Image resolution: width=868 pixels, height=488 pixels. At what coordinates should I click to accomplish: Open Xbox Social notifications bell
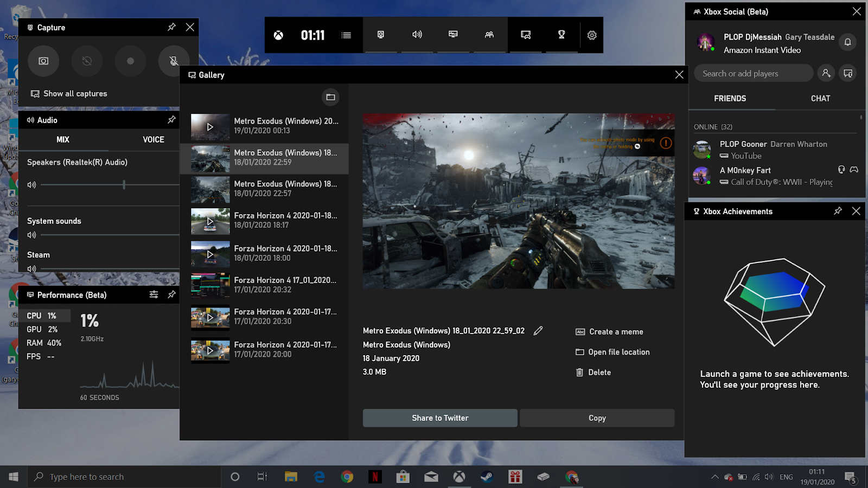coord(847,42)
